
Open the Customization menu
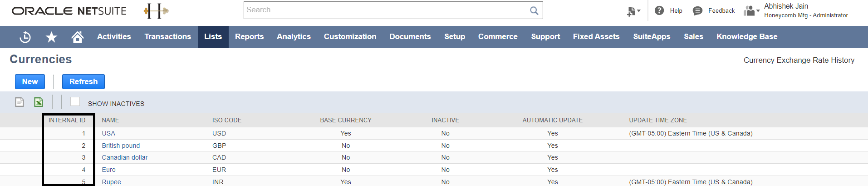tap(350, 37)
